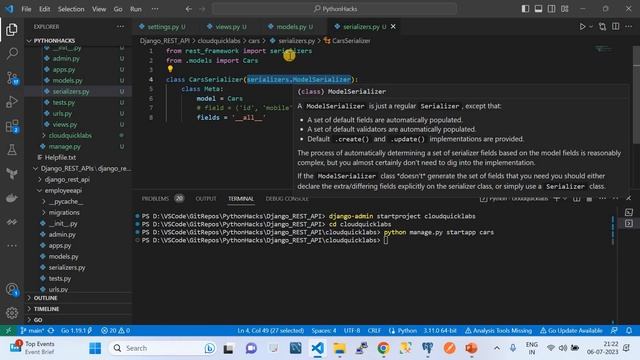The image size is (640, 360).
Task: Open the Testing flask view
Action: coord(12,150)
